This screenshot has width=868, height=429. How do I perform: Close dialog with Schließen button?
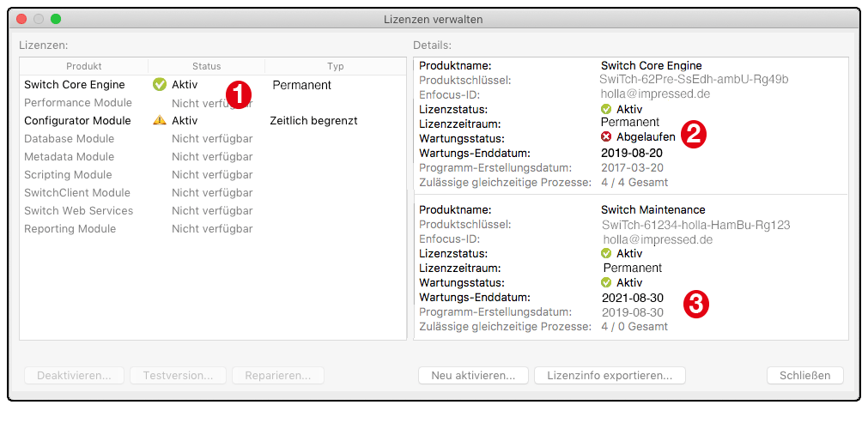pos(804,376)
